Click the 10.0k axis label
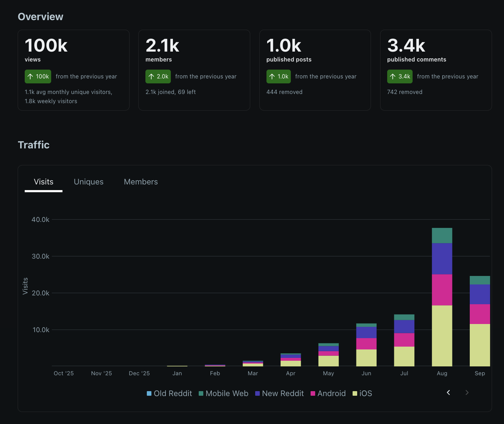This screenshot has height=424, width=504. pos(41,330)
